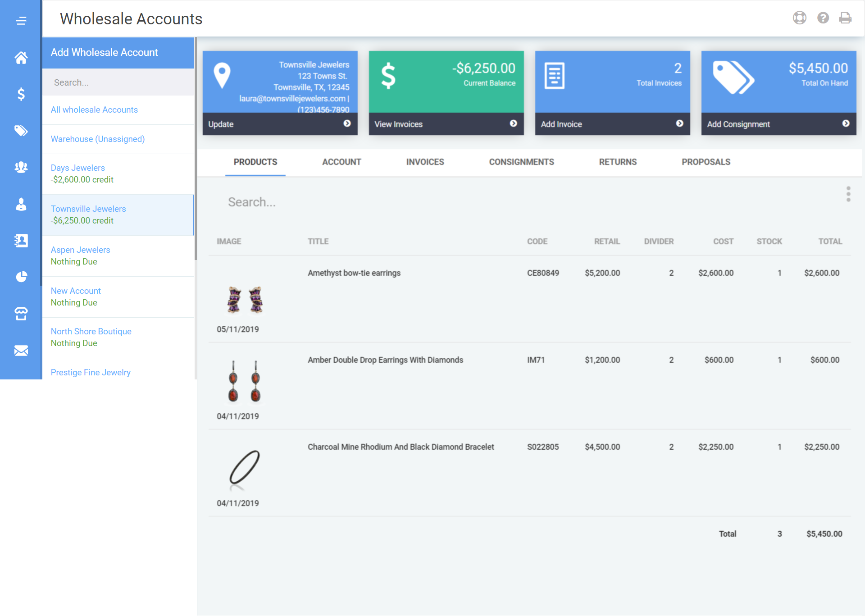Open the pie chart reports icon
Screen dimensions: 865x616
coord(21,277)
